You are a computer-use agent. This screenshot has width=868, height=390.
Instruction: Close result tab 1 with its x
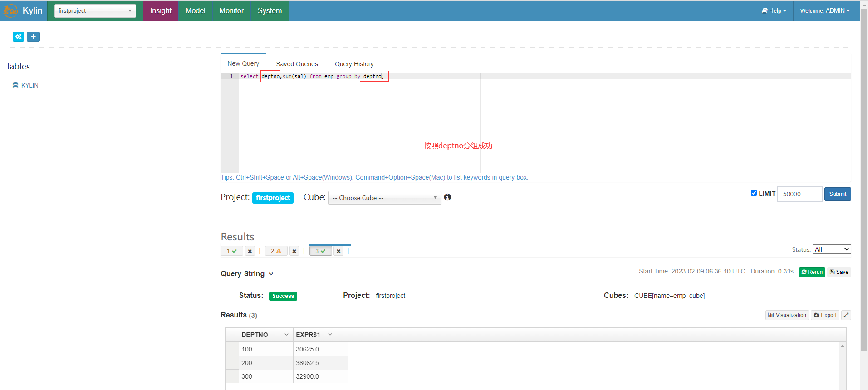point(250,251)
